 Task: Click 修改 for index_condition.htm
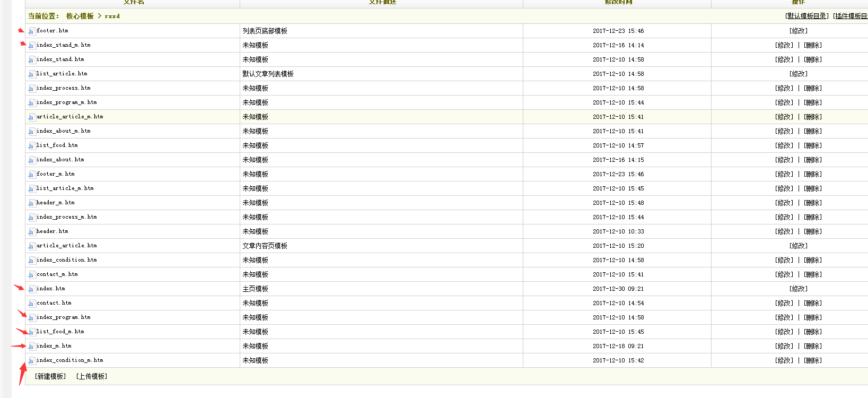(x=784, y=261)
